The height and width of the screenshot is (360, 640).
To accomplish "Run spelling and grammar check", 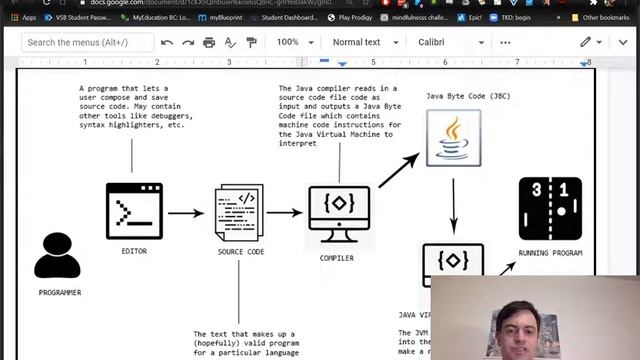I will [x=230, y=42].
